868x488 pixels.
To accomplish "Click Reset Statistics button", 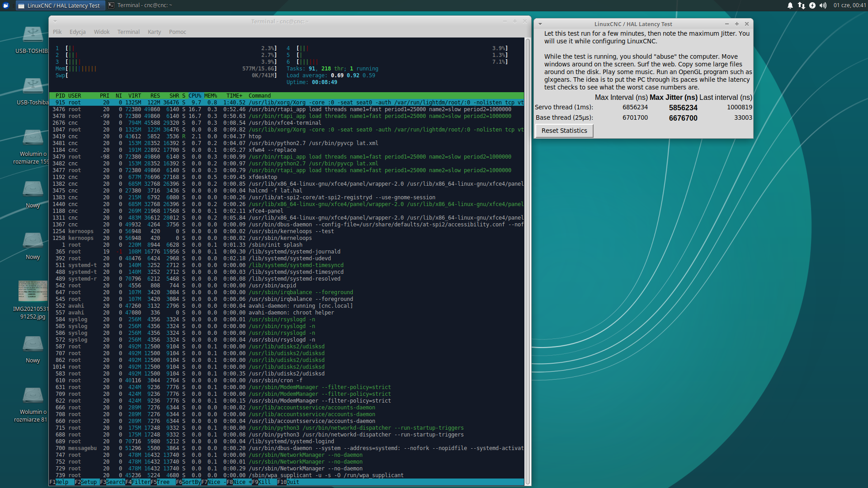I will click(x=564, y=131).
